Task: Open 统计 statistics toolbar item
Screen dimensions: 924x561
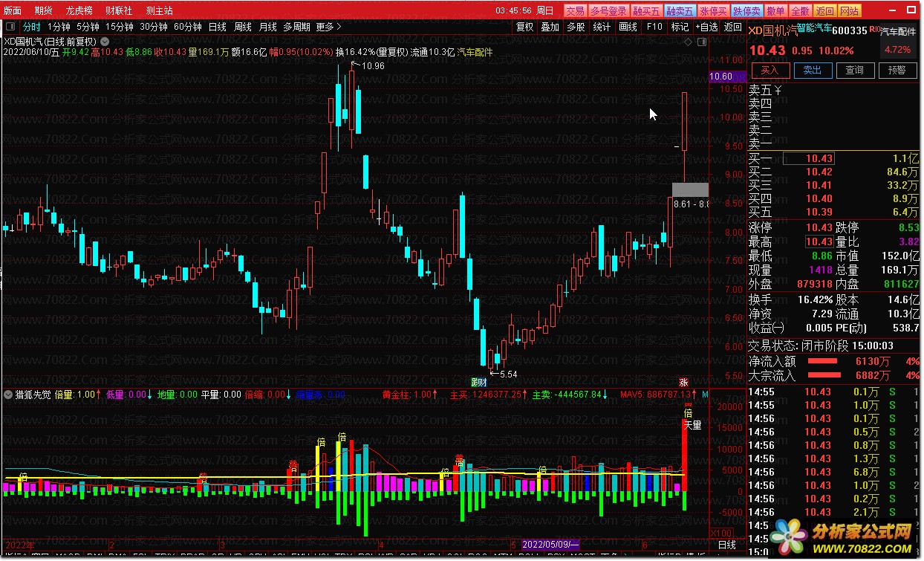Action: (602, 27)
